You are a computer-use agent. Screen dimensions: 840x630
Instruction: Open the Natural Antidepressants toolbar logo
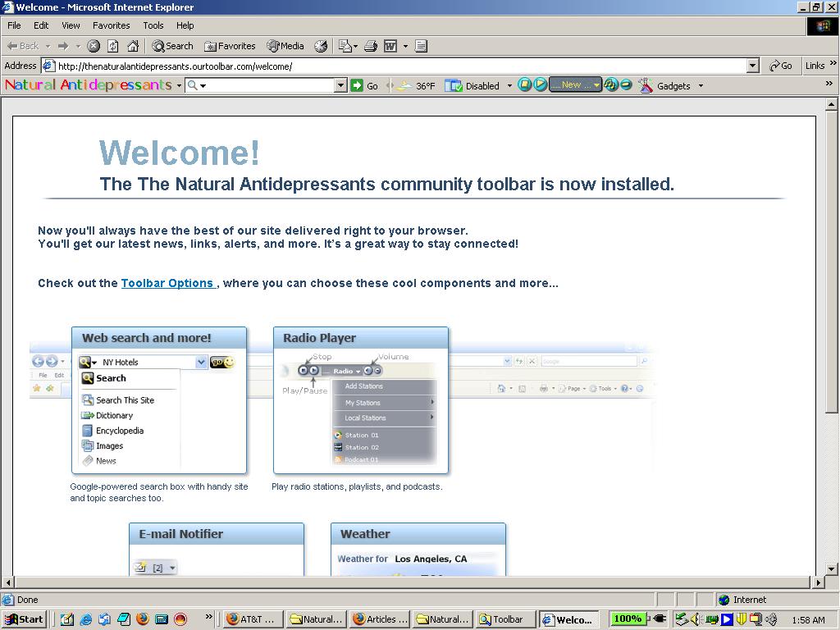click(89, 85)
